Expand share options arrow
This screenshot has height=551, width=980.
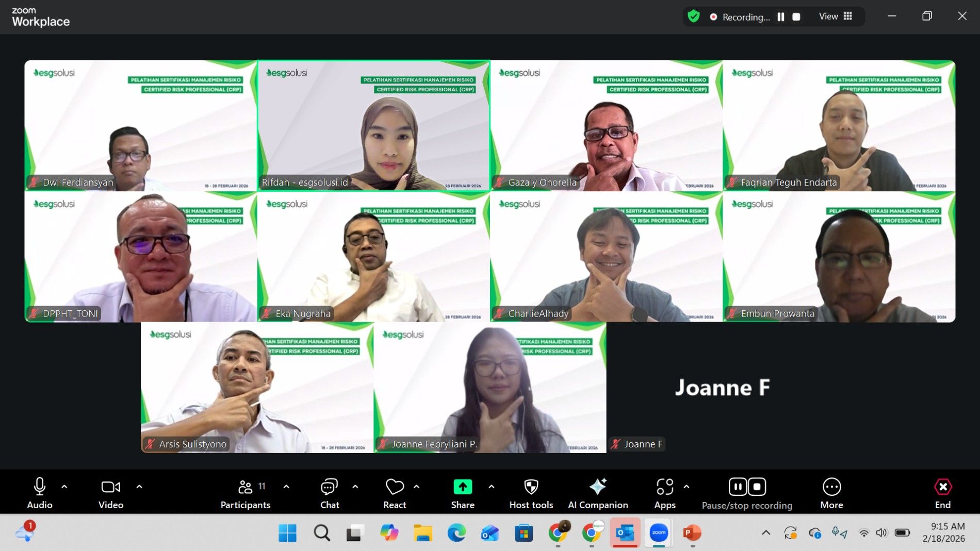(x=492, y=486)
